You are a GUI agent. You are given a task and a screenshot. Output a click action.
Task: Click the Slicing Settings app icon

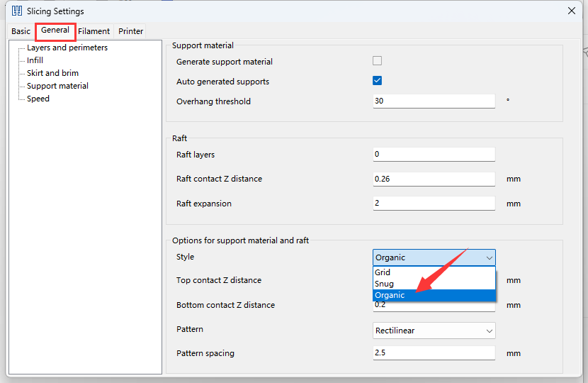[17, 11]
